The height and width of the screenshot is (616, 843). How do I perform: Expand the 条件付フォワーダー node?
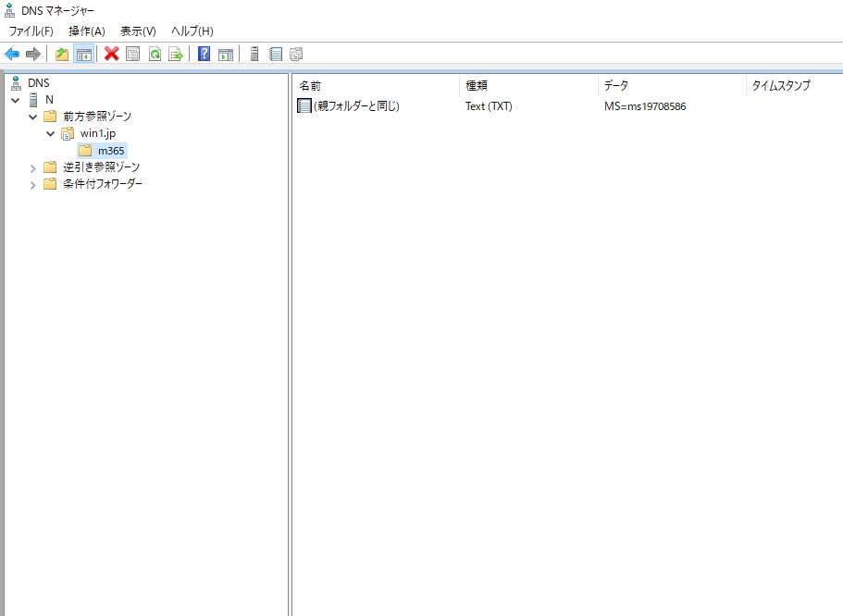coord(32,185)
